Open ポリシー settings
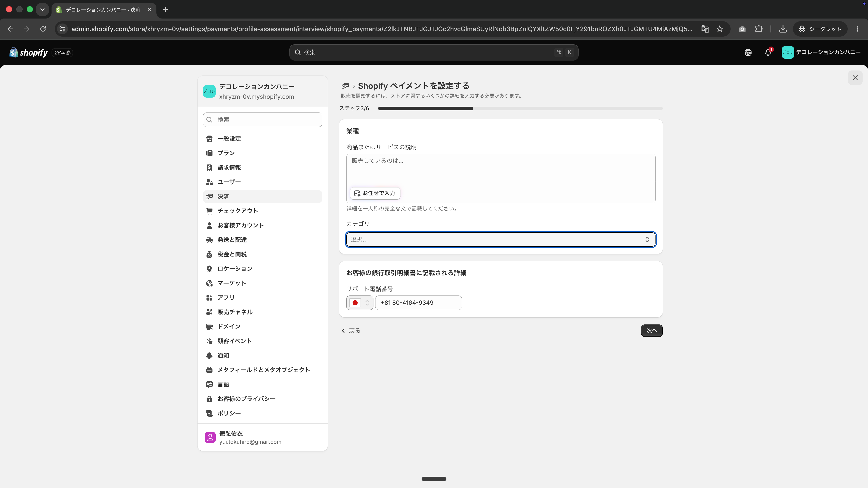Viewport: 868px width, 488px height. 262,413
